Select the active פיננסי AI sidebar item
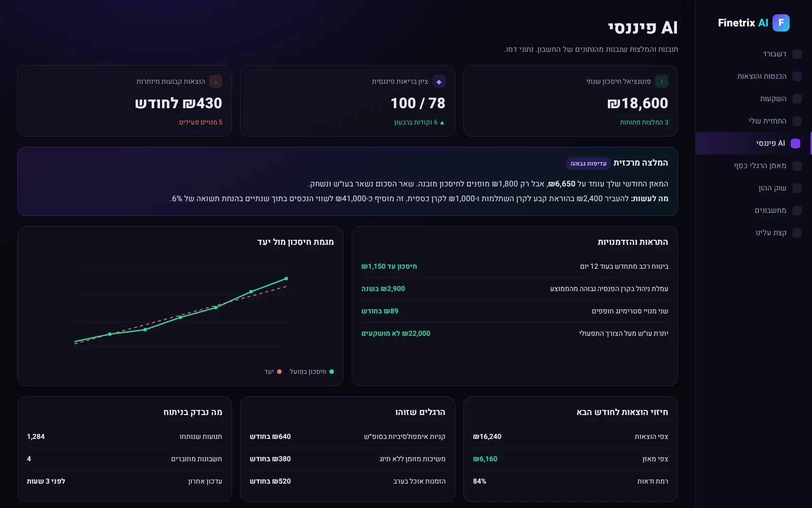Image resolution: width=812 pixels, height=508 pixels. click(754, 143)
